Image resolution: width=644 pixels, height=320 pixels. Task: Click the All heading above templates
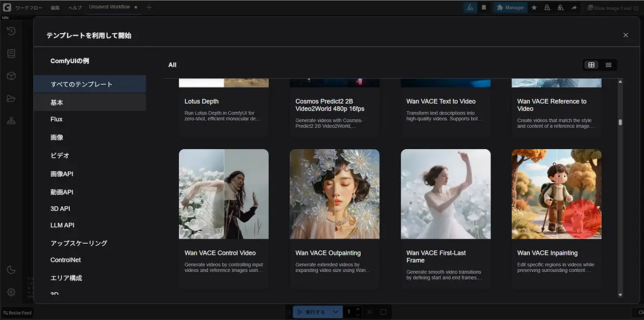(x=172, y=65)
